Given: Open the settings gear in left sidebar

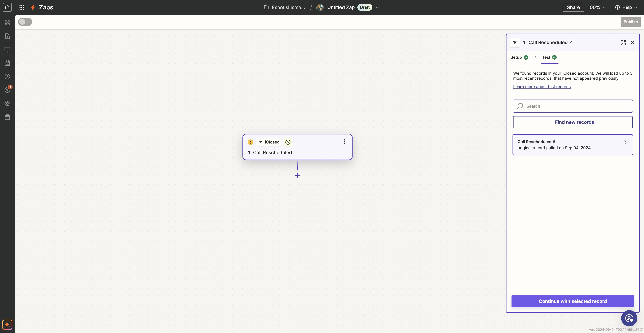Looking at the screenshot, I should coord(7,103).
